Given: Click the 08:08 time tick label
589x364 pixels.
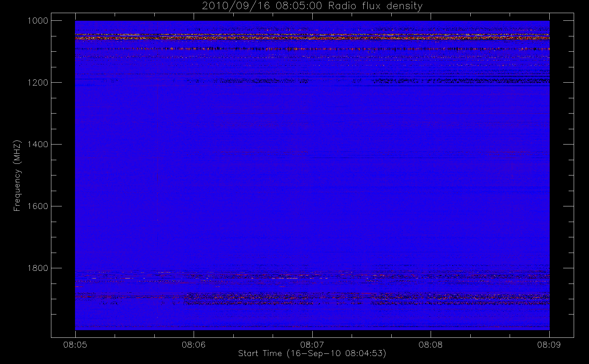Looking at the screenshot, I should tap(431, 345).
